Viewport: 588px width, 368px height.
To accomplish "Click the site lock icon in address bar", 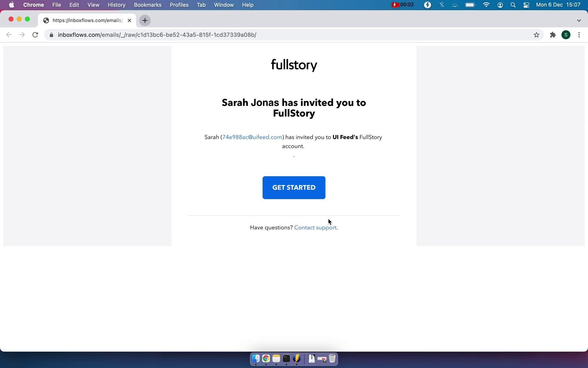I will [x=51, y=35].
